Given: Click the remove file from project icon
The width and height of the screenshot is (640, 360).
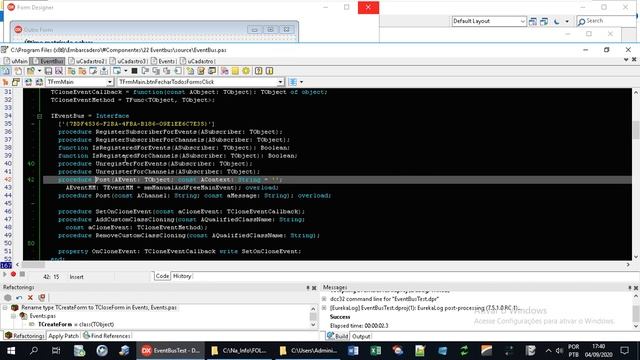Looking at the screenshot, I should point(82,71).
